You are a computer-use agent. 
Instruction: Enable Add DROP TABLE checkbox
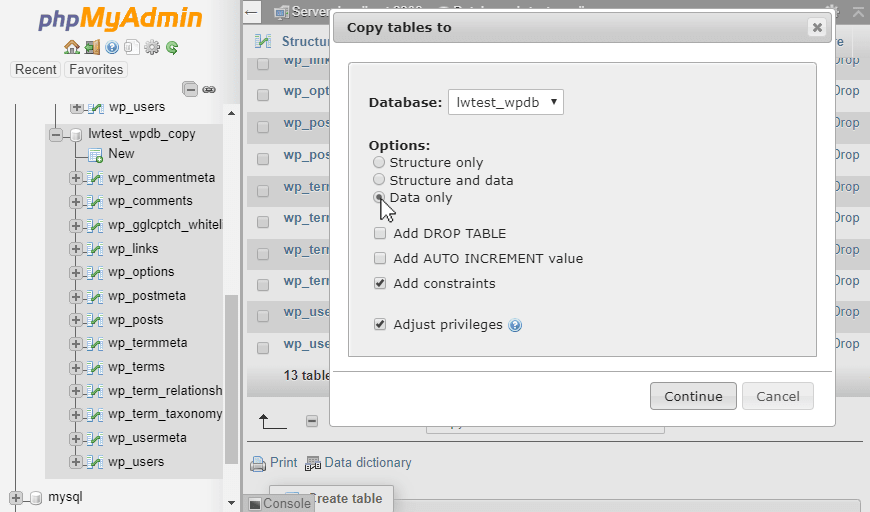pos(380,233)
